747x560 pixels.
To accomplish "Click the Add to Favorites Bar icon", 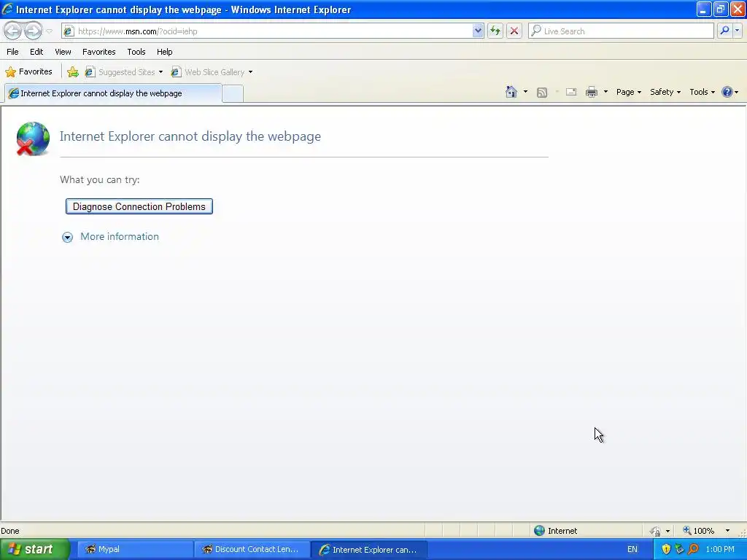I will click(x=72, y=72).
